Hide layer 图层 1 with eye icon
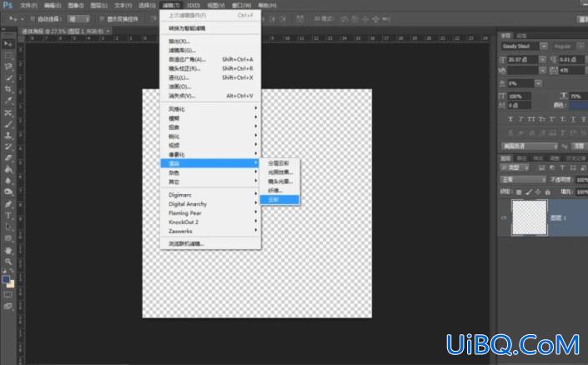 504,217
